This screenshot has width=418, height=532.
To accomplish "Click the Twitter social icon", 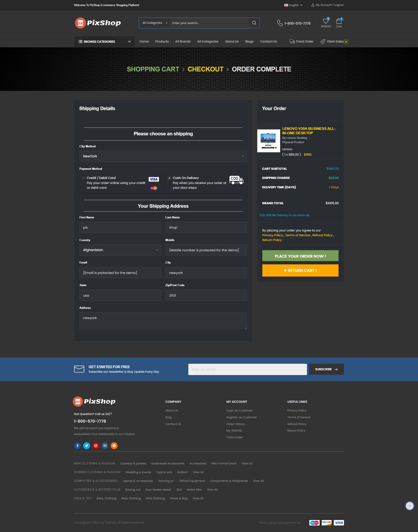I will [87, 445].
